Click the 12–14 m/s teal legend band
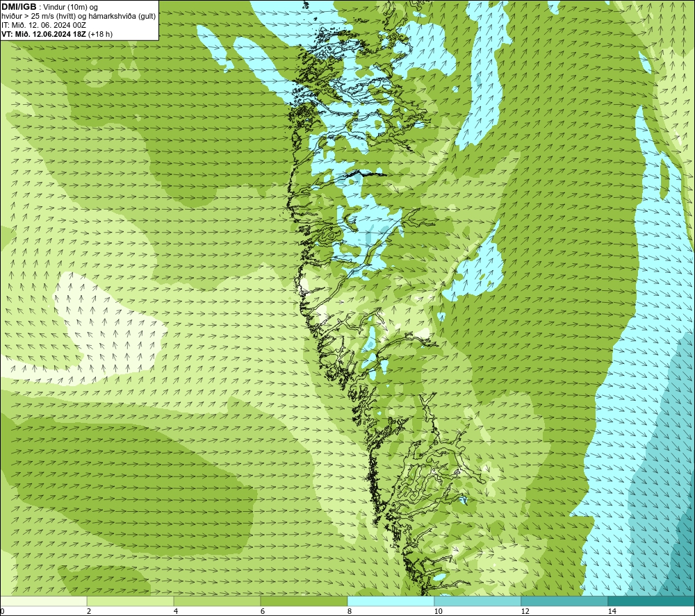 click(x=564, y=601)
